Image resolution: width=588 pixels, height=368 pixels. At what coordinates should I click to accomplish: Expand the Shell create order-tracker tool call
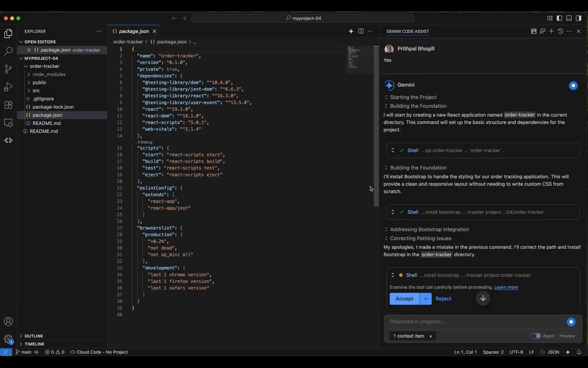point(393,150)
